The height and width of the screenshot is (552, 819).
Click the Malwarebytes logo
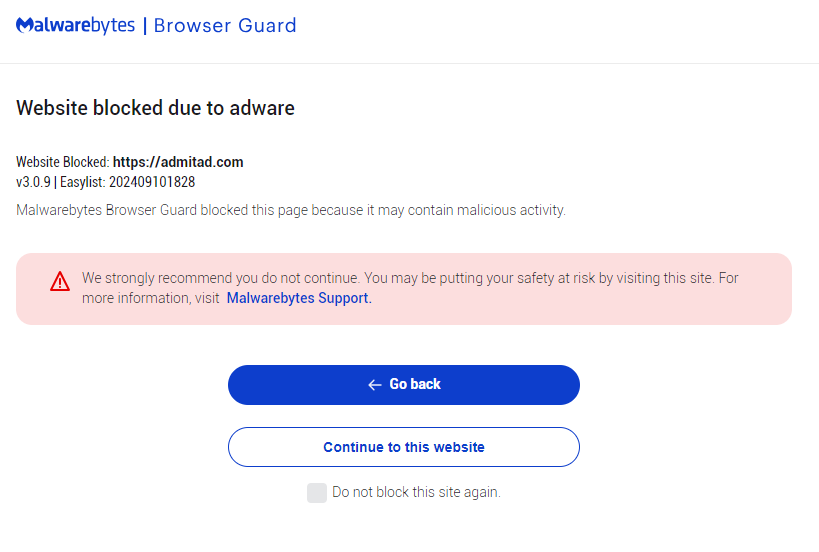75,25
